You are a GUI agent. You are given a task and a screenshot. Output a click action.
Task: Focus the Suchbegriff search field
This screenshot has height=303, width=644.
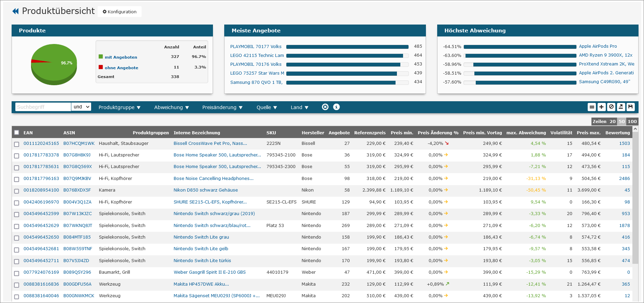click(x=43, y=107)
